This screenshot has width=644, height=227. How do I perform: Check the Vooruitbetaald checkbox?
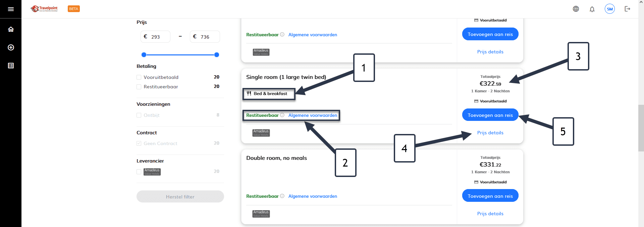click(x=139, y=77)
